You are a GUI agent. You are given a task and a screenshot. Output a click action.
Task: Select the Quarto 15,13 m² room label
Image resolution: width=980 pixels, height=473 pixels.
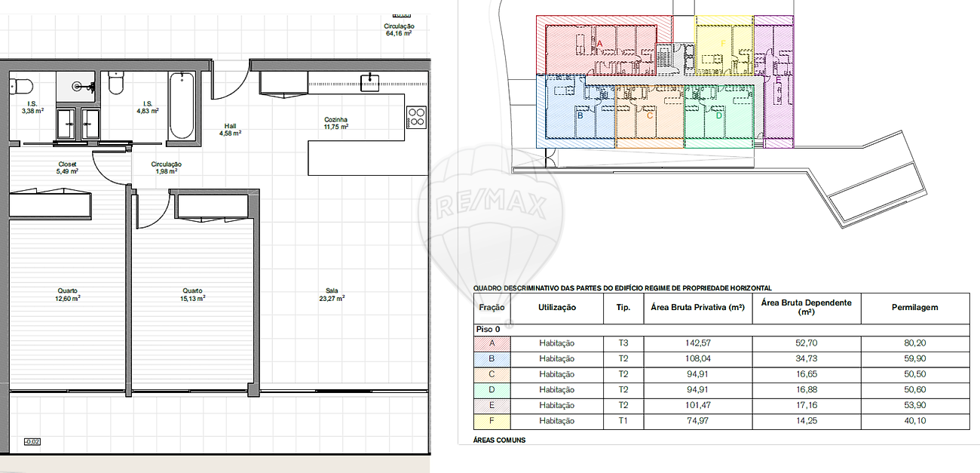[193, 294]
